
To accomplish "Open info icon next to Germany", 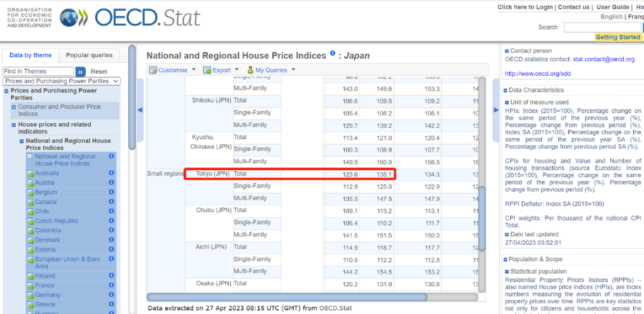I will coord(111,295).
